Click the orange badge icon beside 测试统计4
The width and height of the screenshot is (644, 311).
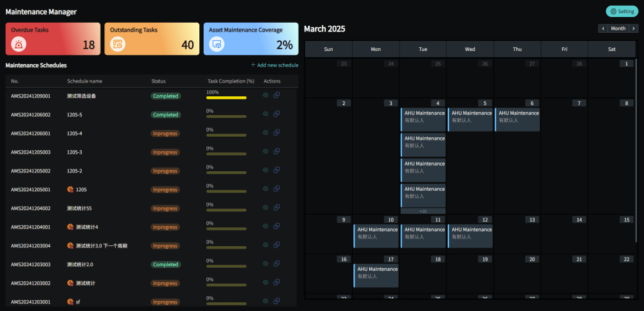(x=70, y=227)
